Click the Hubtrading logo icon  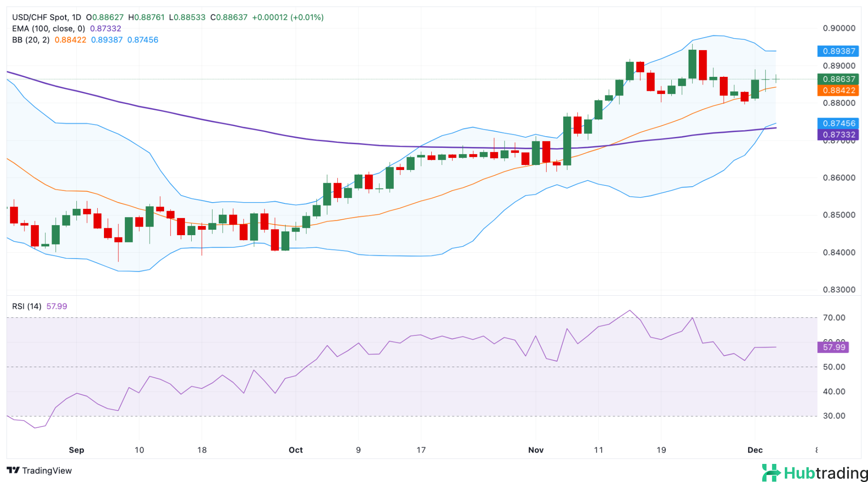[x=771, y=473]
